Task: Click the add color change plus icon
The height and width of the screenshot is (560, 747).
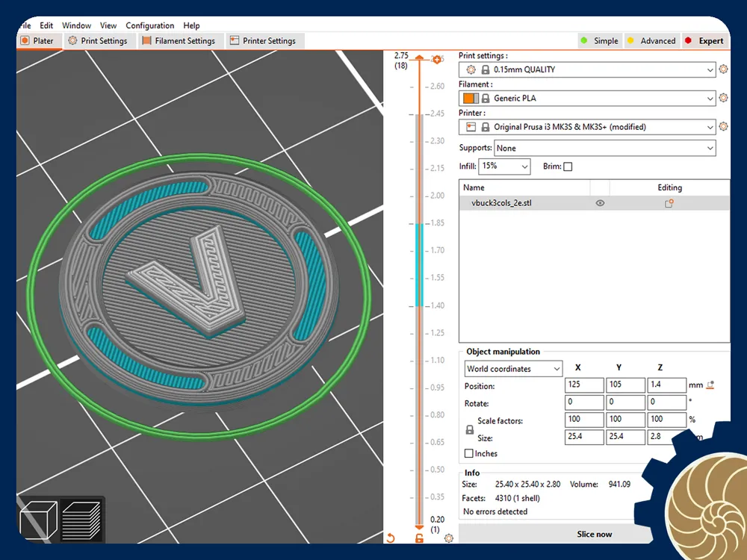Action: [437, 60]
